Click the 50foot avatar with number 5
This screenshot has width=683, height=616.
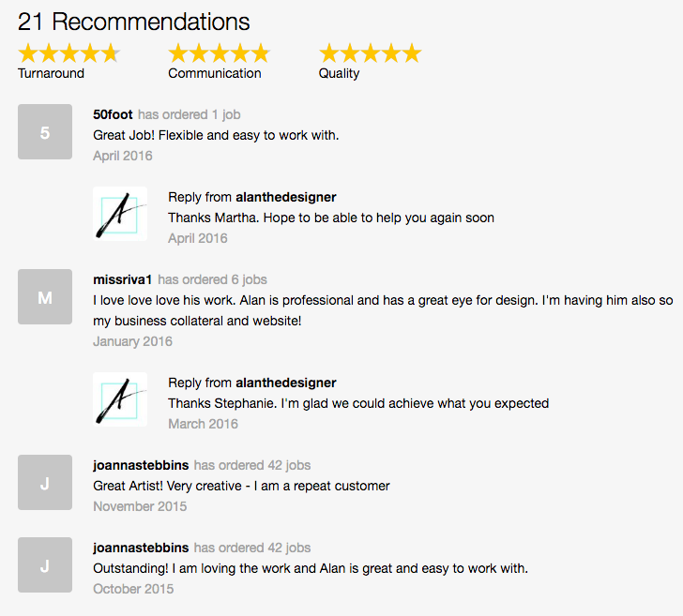coord(45,131)
